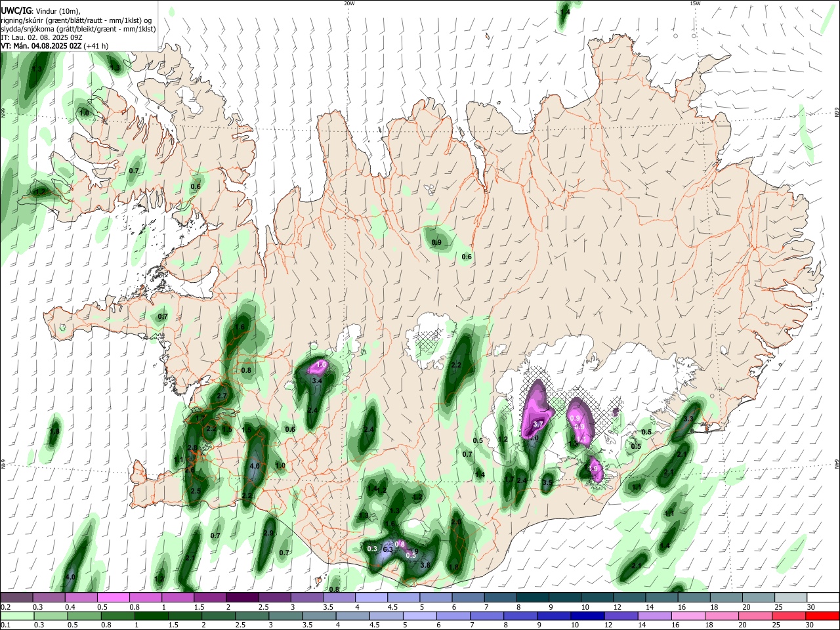Click the 'UWC/IG' title in the header box
840x630 pixels.
point(16,11)
